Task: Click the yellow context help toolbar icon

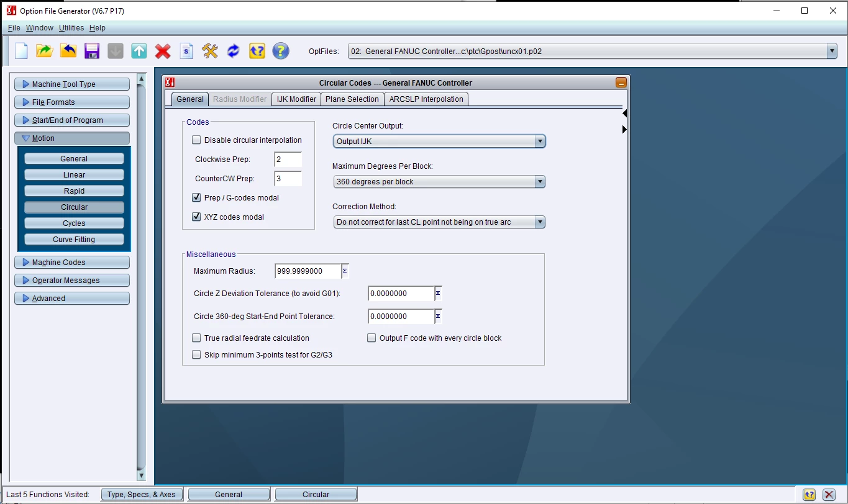Action: tap(257, 51)
